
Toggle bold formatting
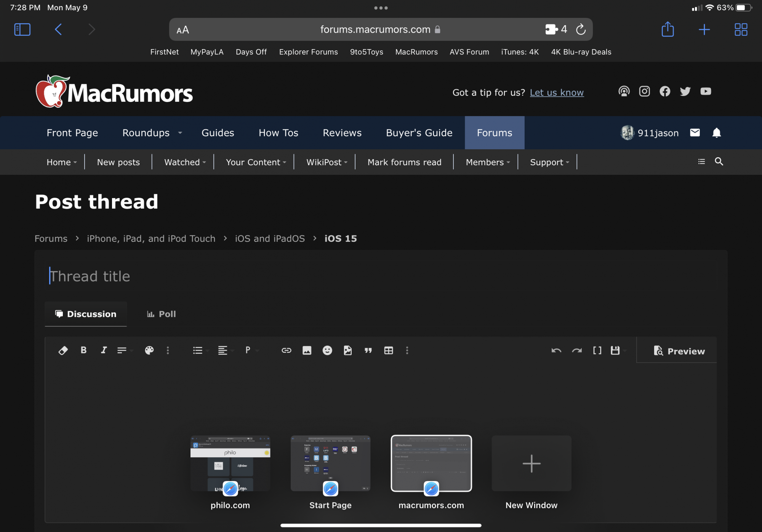(83, 350)
